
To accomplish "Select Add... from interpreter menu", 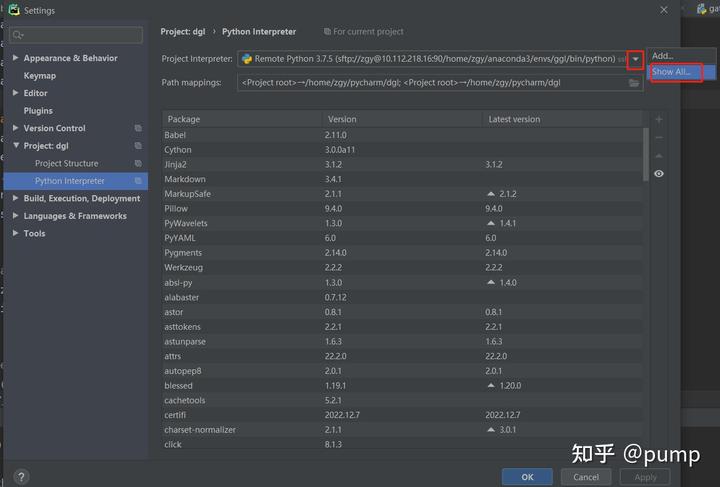I will (x=681, y=56).
